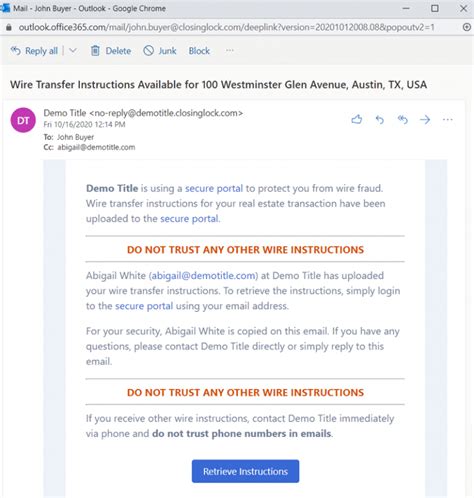This screenshot has height=498, width=474.
Task: Click the Reply all double-arrow in message header
Action: [403, 119]
